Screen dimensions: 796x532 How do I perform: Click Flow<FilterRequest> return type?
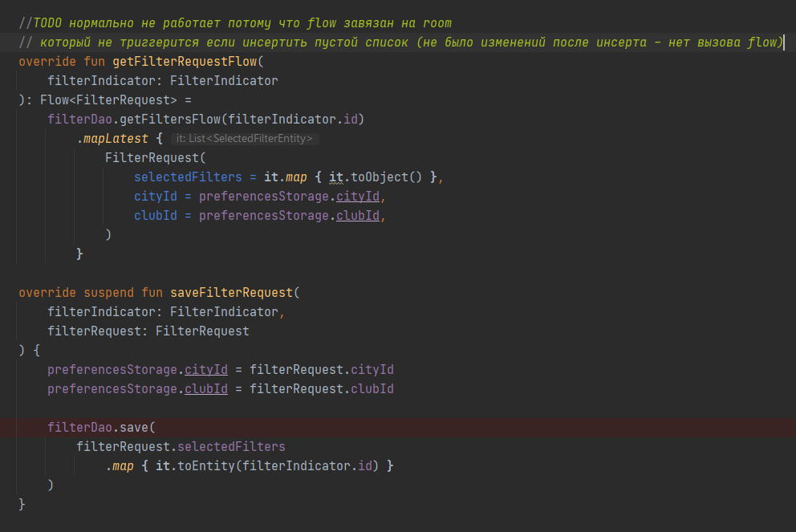(x=108, y=100)
